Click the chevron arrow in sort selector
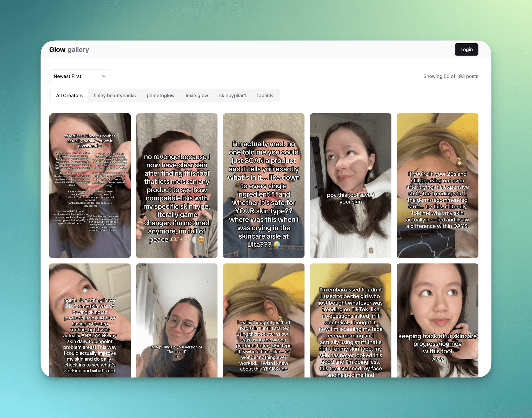Viewport: 532px width, 418px height. [x=104, y=76]
